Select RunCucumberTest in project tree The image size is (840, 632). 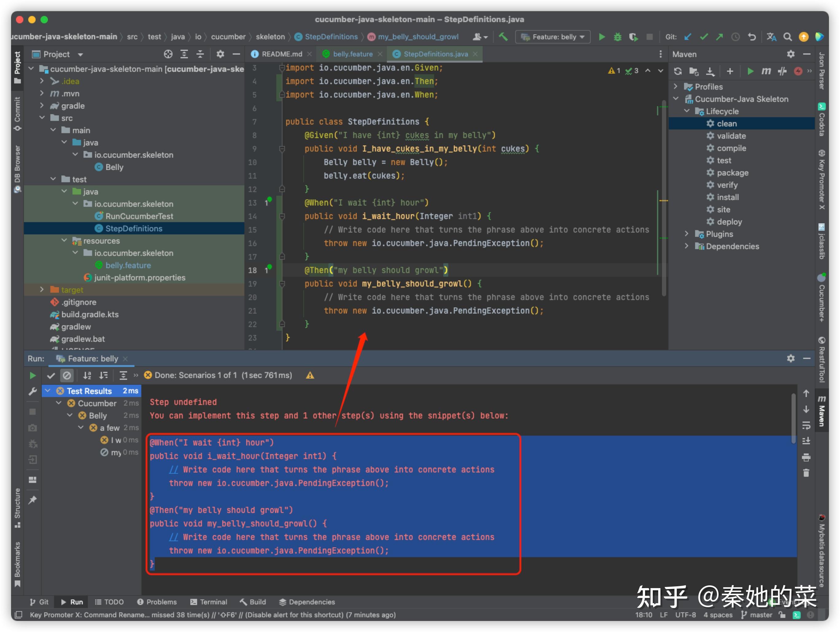[x=139, y=216]
